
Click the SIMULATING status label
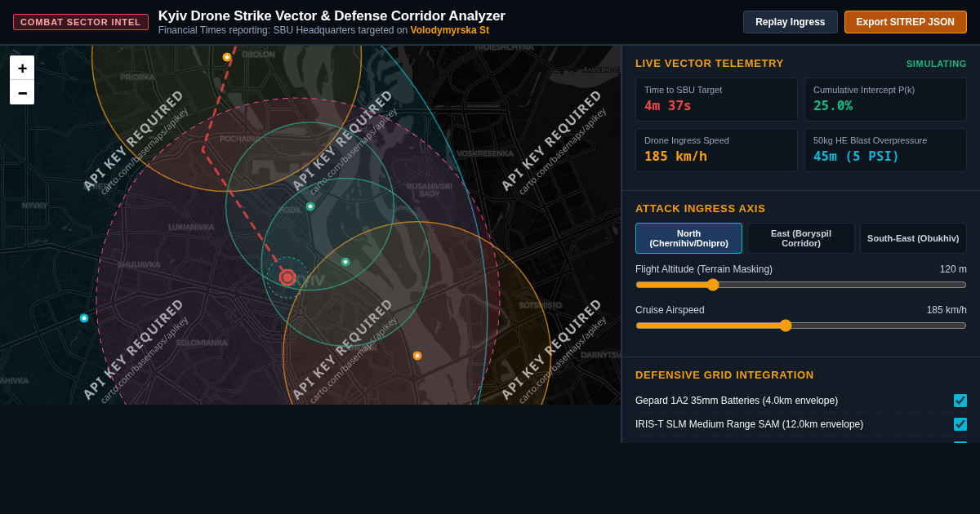(x=936, y=64)
